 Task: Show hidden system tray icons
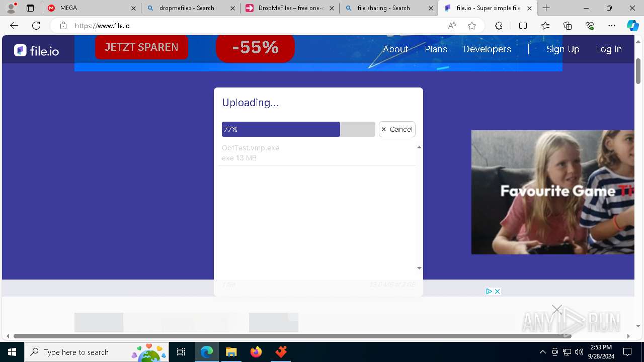(x=542, y=352)
